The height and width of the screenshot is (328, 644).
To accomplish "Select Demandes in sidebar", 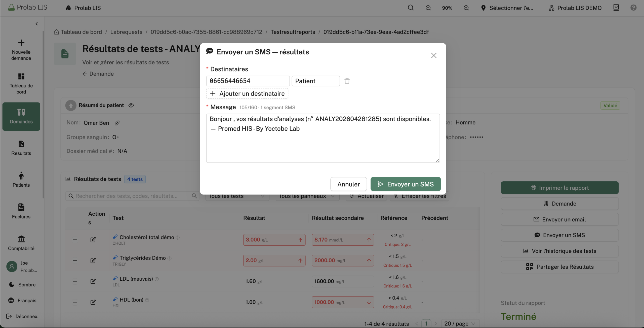I will click(x=21, y=116).
